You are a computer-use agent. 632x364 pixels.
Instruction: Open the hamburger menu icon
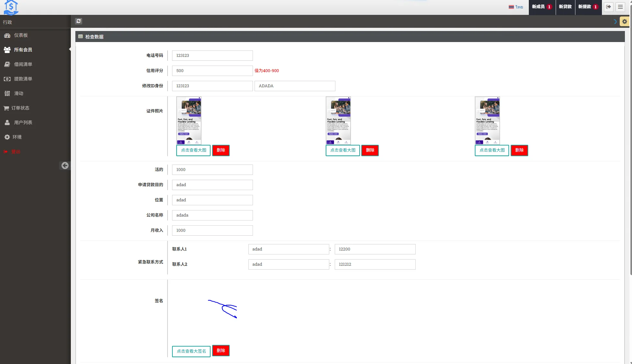point(620,7)
